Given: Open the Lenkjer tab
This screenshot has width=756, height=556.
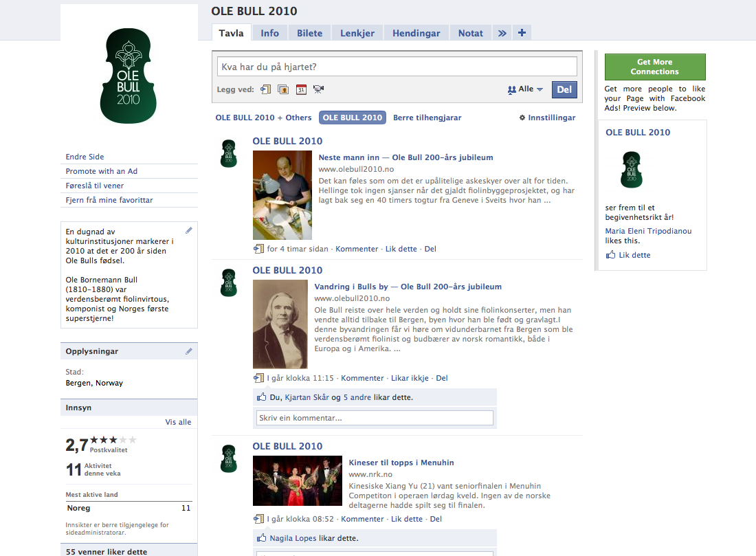Looking at the screenshot, I should (x=357, y=33).
